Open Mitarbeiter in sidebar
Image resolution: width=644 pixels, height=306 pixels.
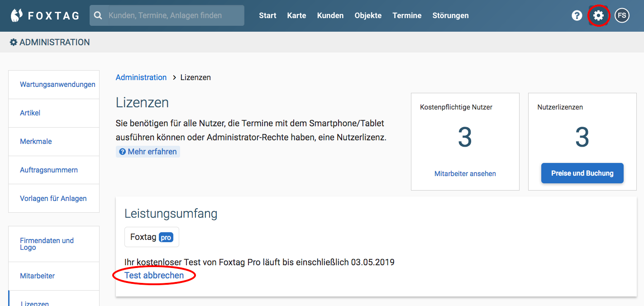point(54,276)
